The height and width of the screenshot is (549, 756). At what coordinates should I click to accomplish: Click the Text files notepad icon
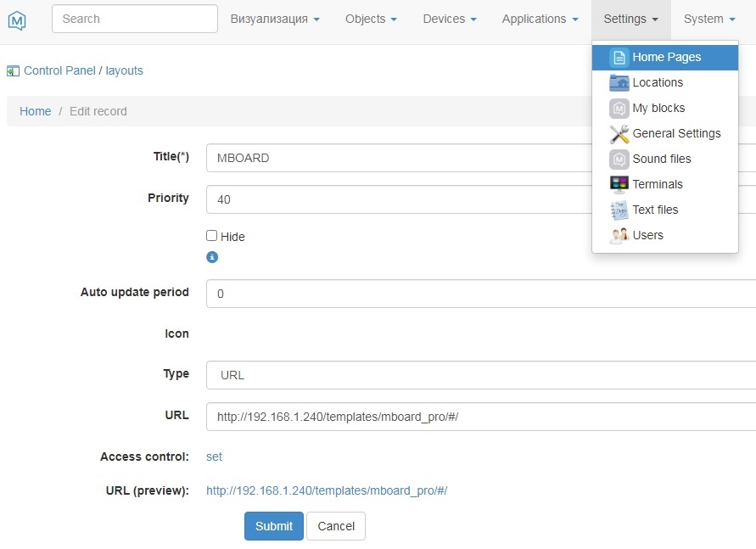619,210
